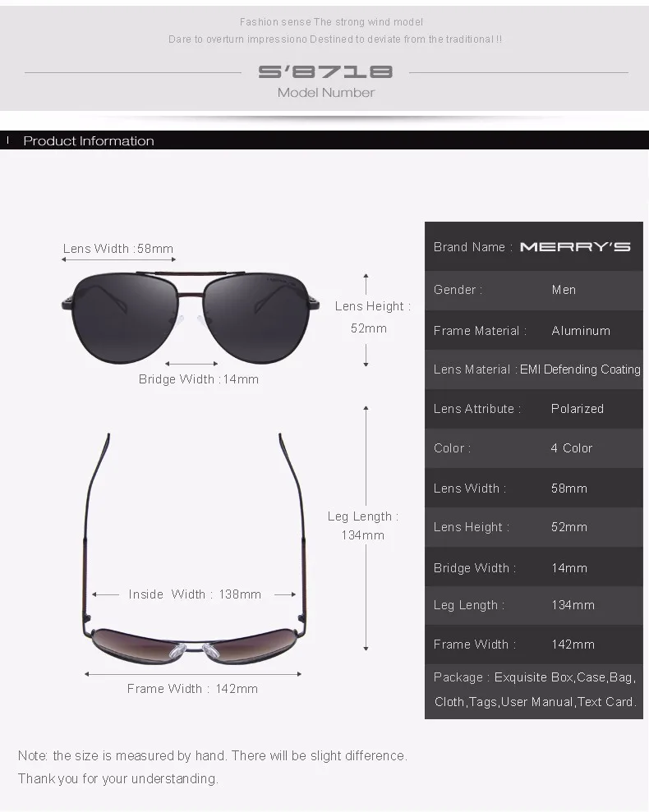Viewport: 649px width, 812px height.
Task: Click the 'Fashion sense The strong wind model' tagline
Action: point(331,21)
